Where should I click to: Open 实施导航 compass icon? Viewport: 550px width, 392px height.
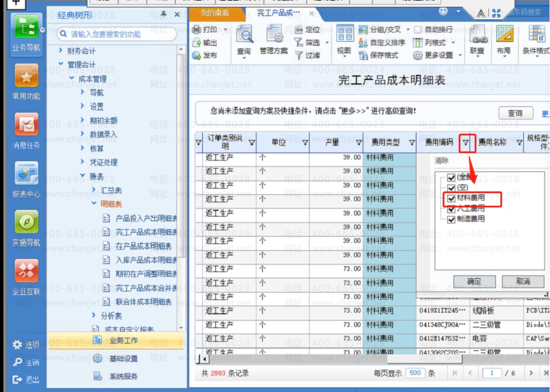pos(26,229)
